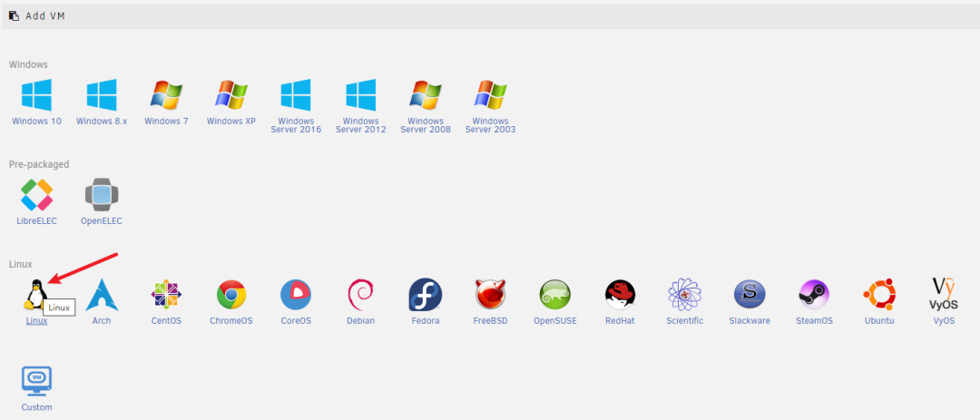Choose the Windows Server 2016 icon

296,95
